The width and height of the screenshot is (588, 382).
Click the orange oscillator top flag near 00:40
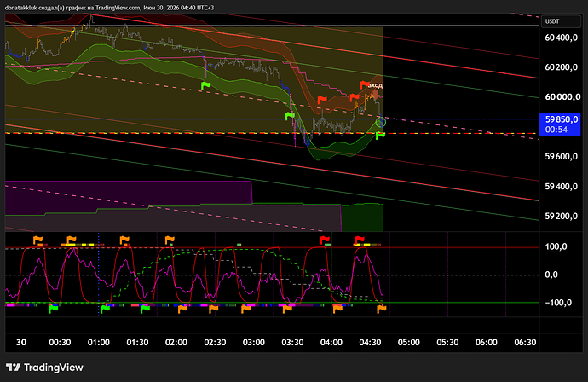pos(72,240)
